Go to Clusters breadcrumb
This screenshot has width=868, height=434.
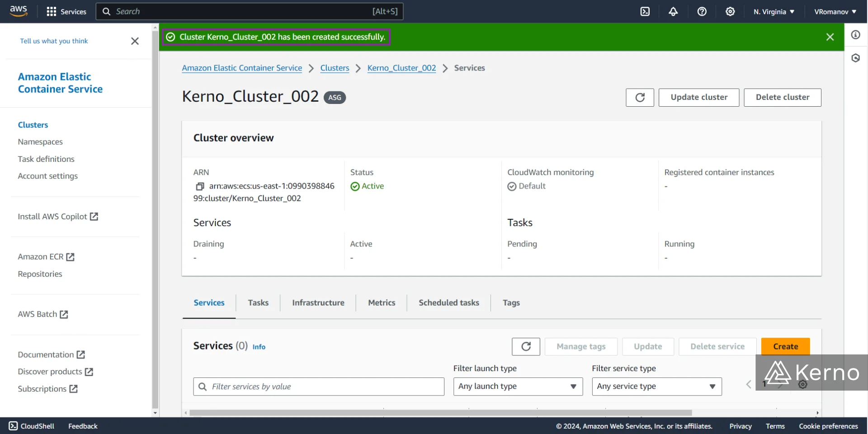[335, 68]
